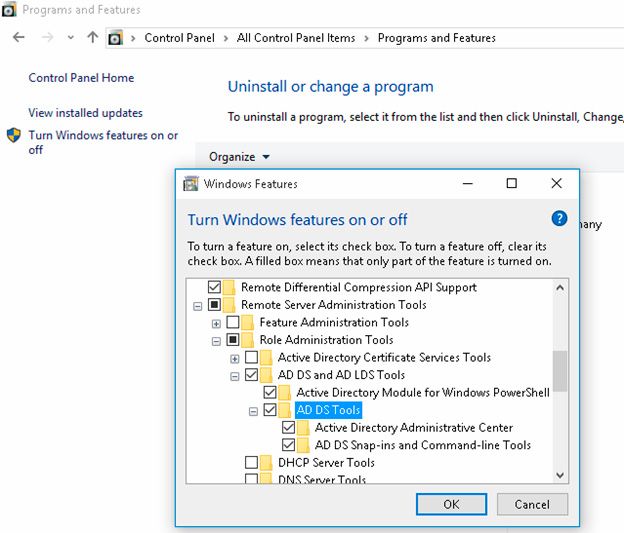Collapse the AD DS Tools node
The height and width of the screenshot is (533, 624).
tap(253, 411)
